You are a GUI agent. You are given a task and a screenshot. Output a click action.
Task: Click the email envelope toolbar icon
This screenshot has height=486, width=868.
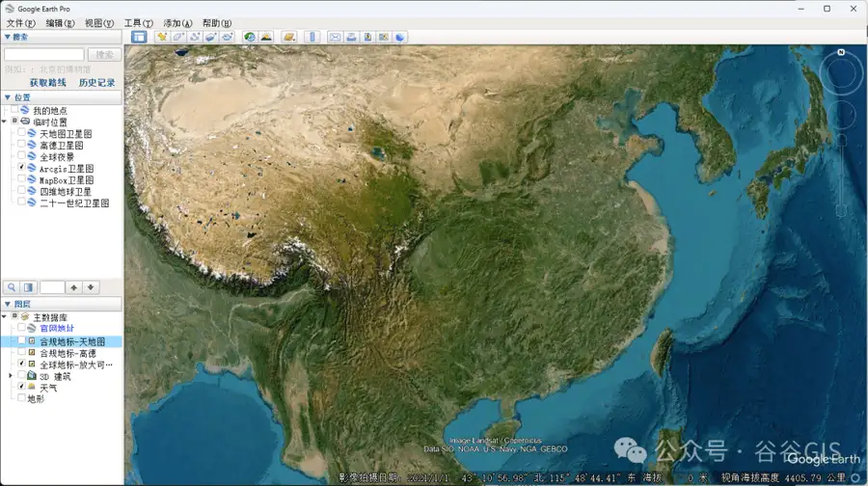(335, 37)
